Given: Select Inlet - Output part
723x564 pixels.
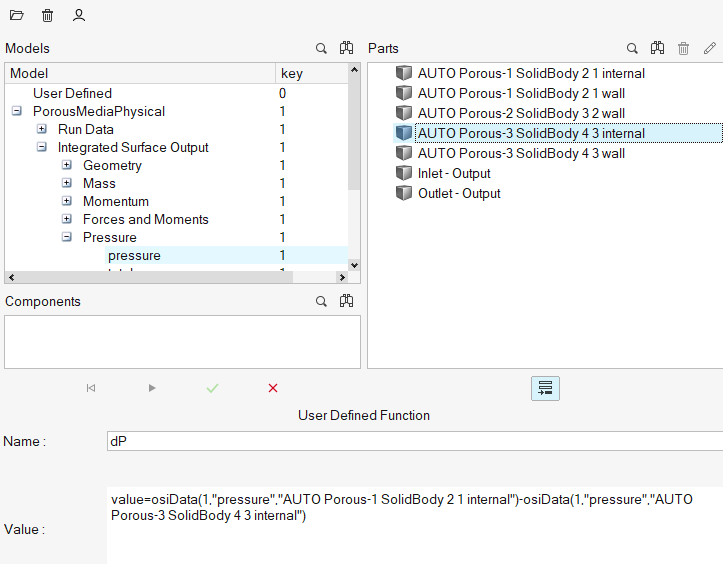Looking at the screenshot, I should click(x=454, y=173).
